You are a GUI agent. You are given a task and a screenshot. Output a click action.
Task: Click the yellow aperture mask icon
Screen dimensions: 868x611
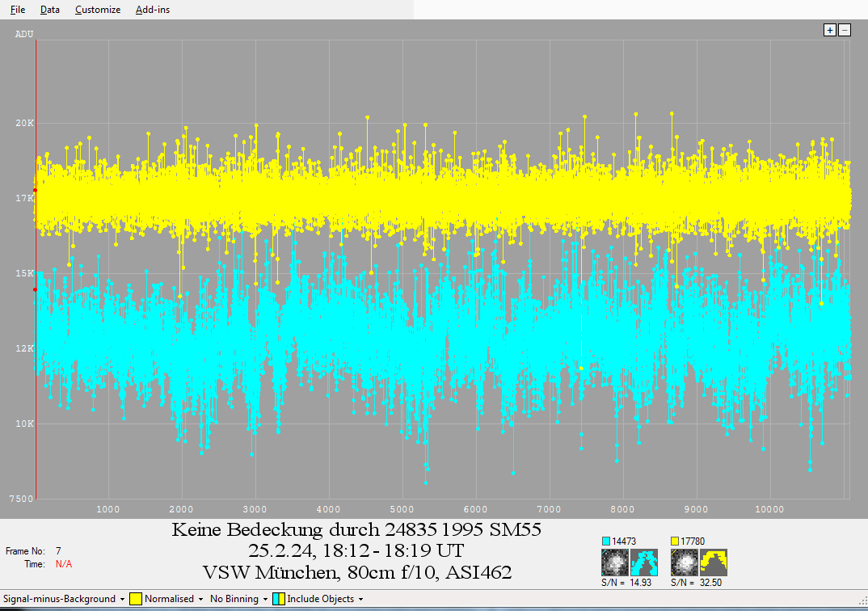tap(714, 562)
